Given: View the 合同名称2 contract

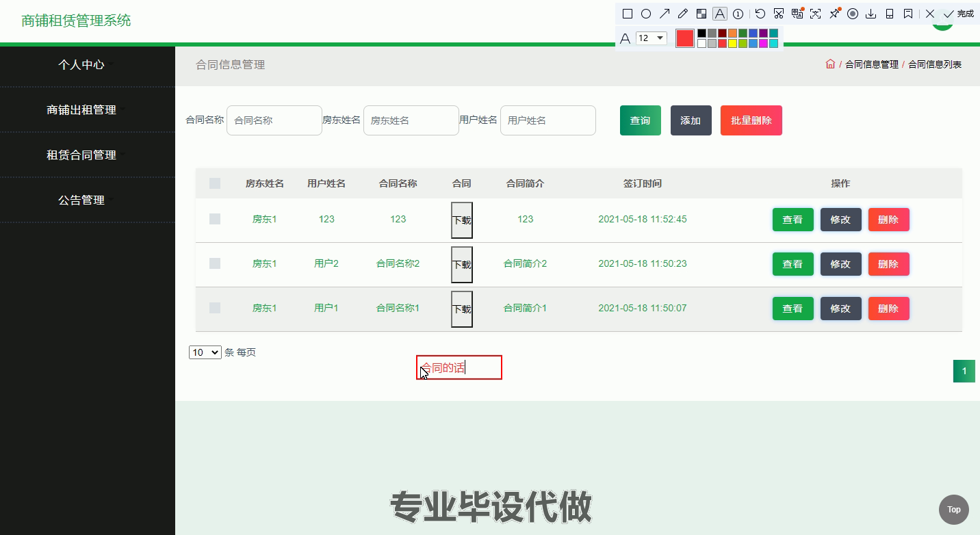Looking at the screenshot, I should [793, 264].
